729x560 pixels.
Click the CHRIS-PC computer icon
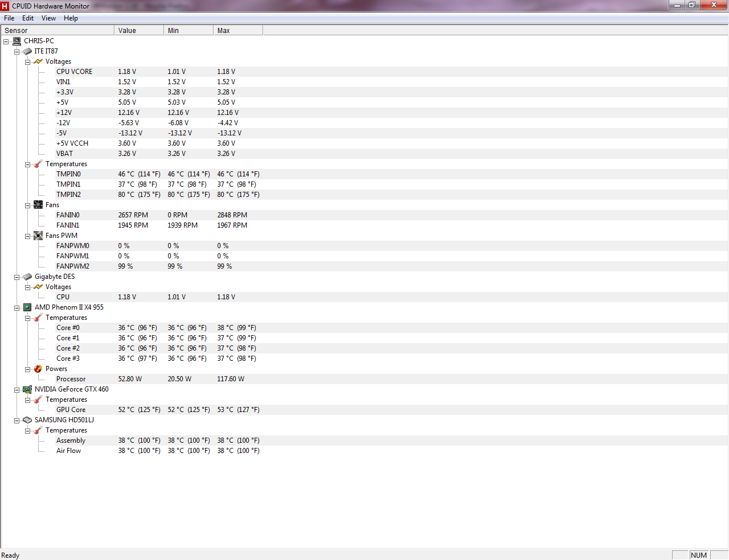pos(17,41)
